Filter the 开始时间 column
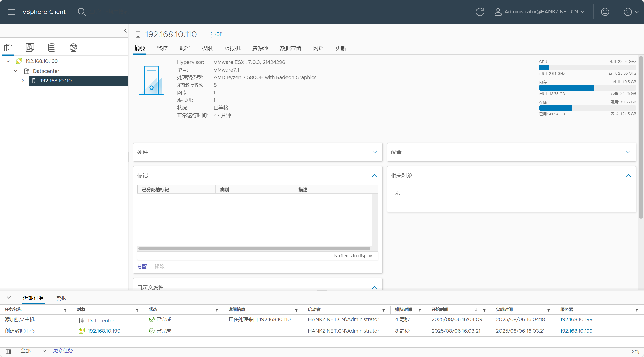The width and height of the screenshot is (644, 357). tap(484, 310)
